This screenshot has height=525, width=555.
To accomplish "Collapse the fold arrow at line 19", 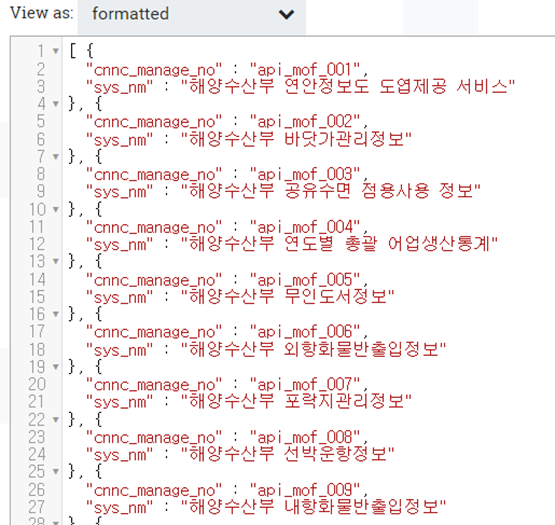I will coord(56,367).
